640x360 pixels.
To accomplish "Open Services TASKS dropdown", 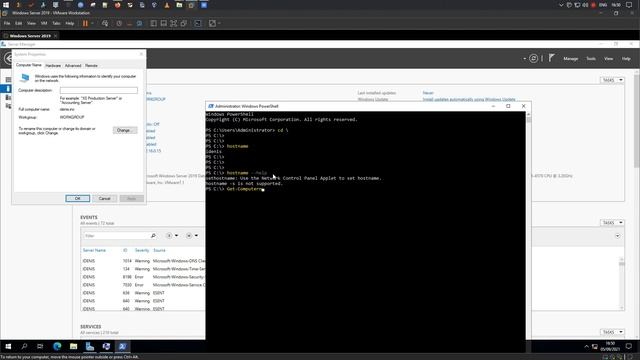I will coord(612,332).
